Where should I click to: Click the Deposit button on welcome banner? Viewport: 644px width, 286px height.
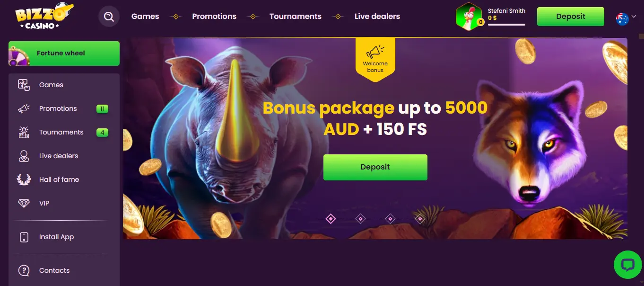375,167
